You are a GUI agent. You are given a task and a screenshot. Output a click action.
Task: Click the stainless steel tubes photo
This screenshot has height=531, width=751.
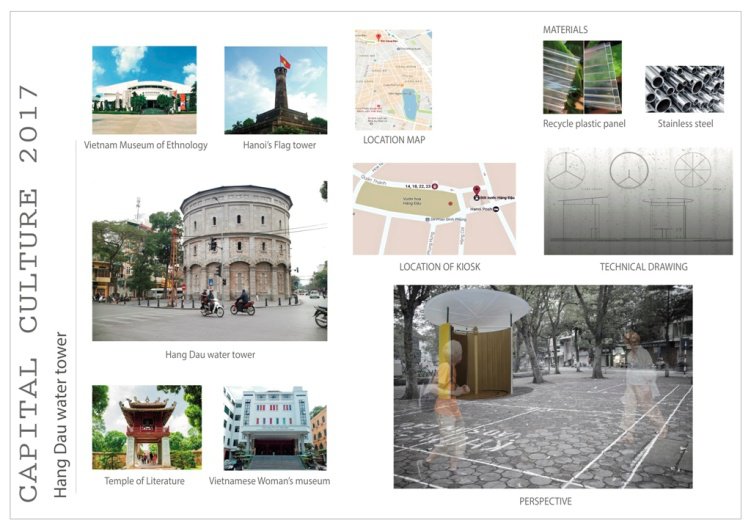coord(685,90)
